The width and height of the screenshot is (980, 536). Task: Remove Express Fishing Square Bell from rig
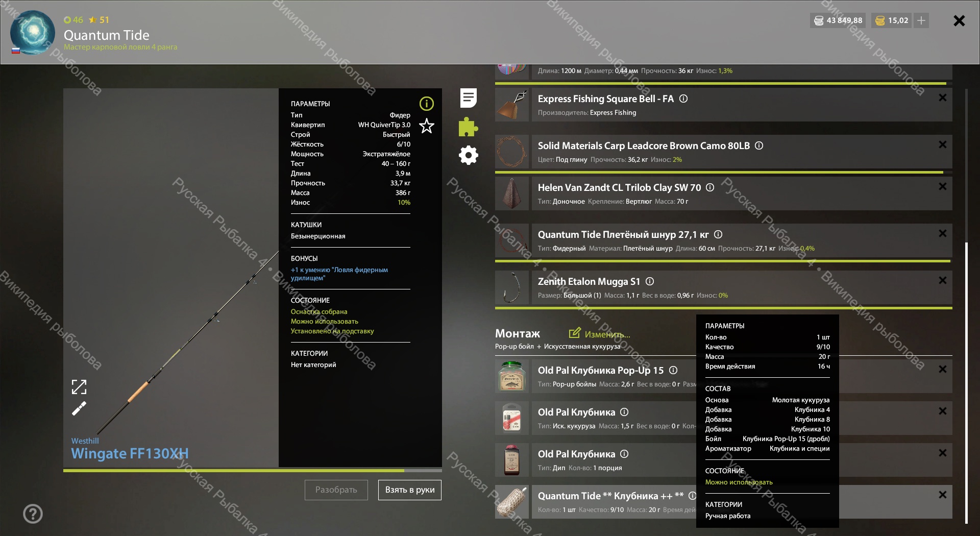coord(943,98)
